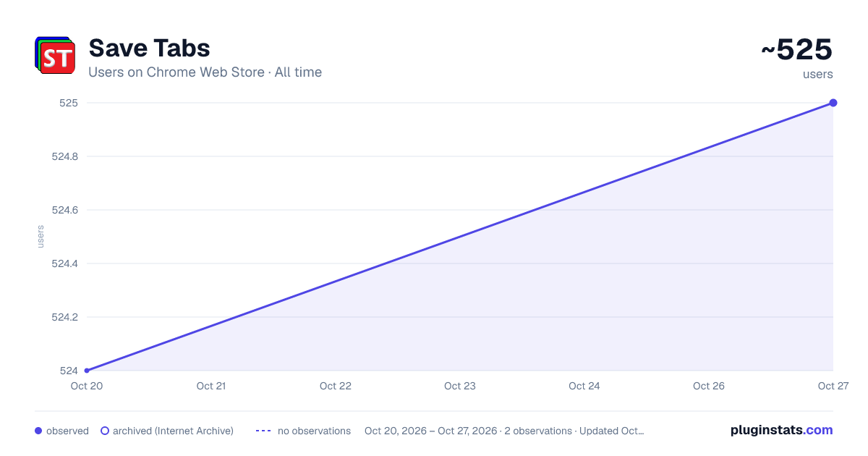Click the 524.2 y-axis value
Viewport: 868px width, 456px height.
(65, 317)
